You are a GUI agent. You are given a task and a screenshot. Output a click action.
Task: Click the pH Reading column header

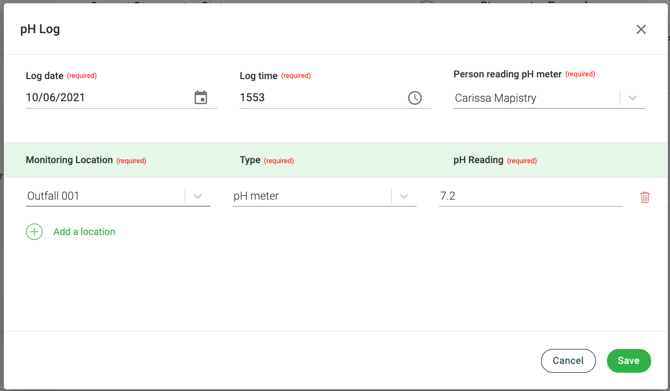478,160
